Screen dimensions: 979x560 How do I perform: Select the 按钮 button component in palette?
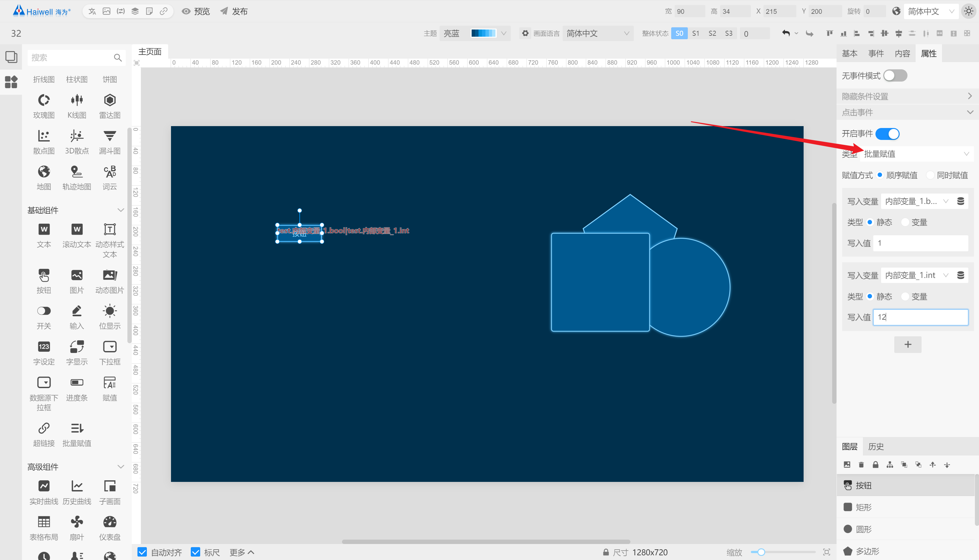[x=44, y=281]
